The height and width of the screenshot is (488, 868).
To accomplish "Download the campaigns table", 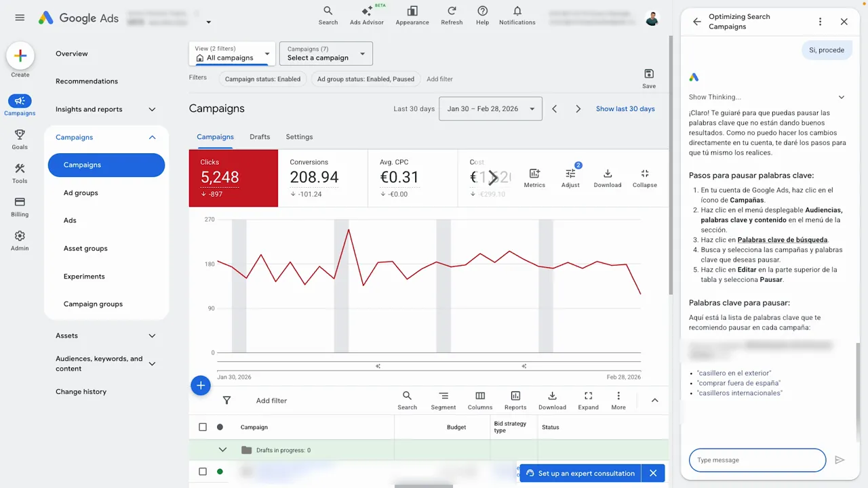I will 552,401.
